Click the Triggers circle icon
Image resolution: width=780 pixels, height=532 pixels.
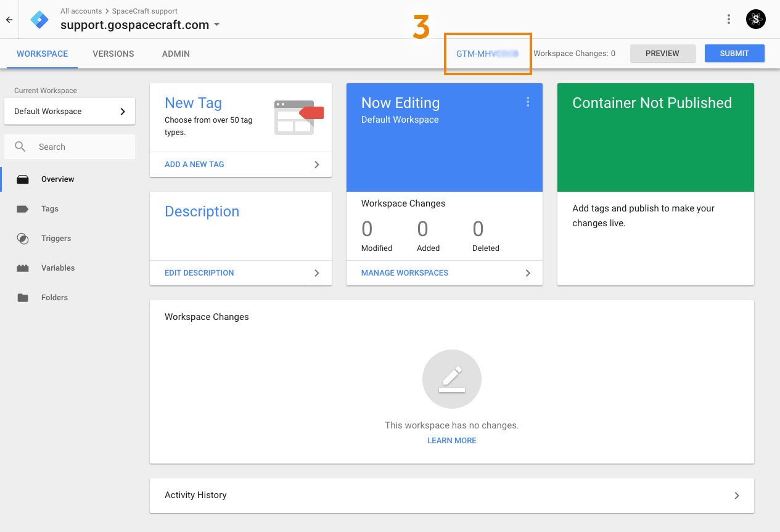point(23,239)
